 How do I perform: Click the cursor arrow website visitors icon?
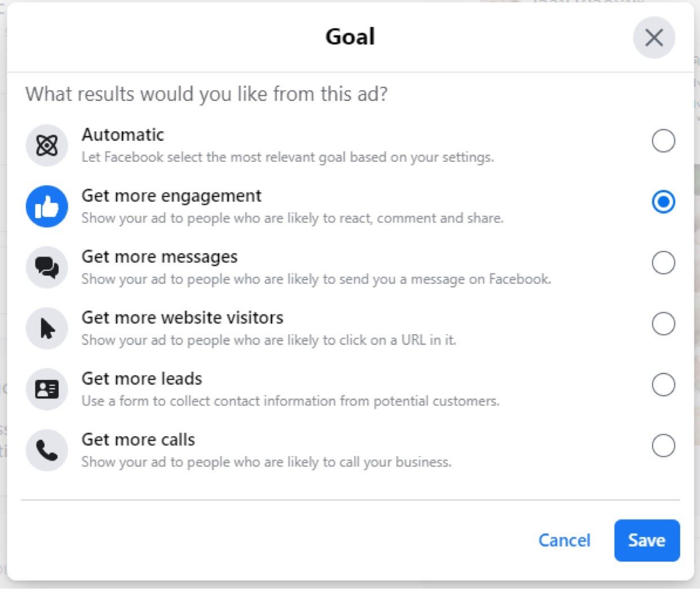[47, 328]
